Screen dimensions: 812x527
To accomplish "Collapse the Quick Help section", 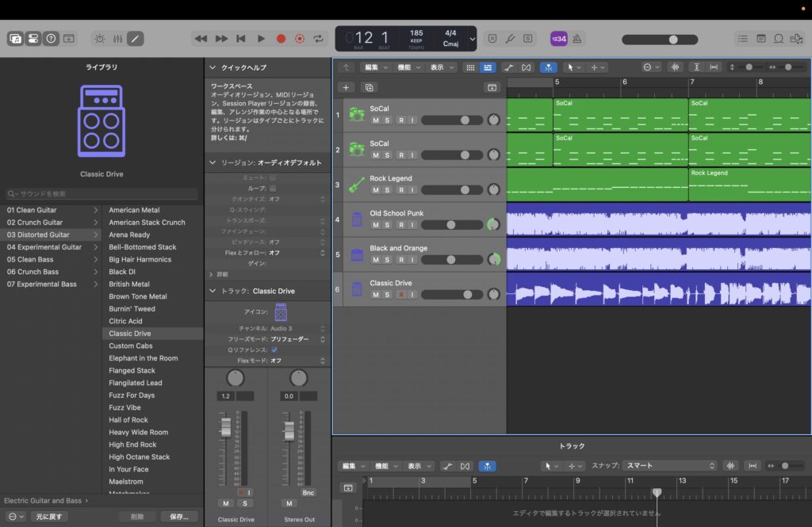I will coord(213,68).
